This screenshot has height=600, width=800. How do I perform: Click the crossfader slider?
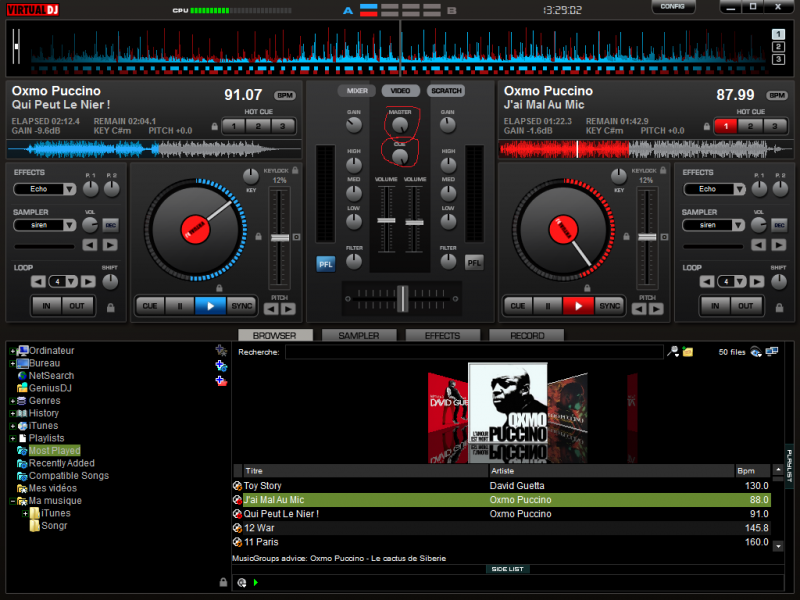[401, 297]
